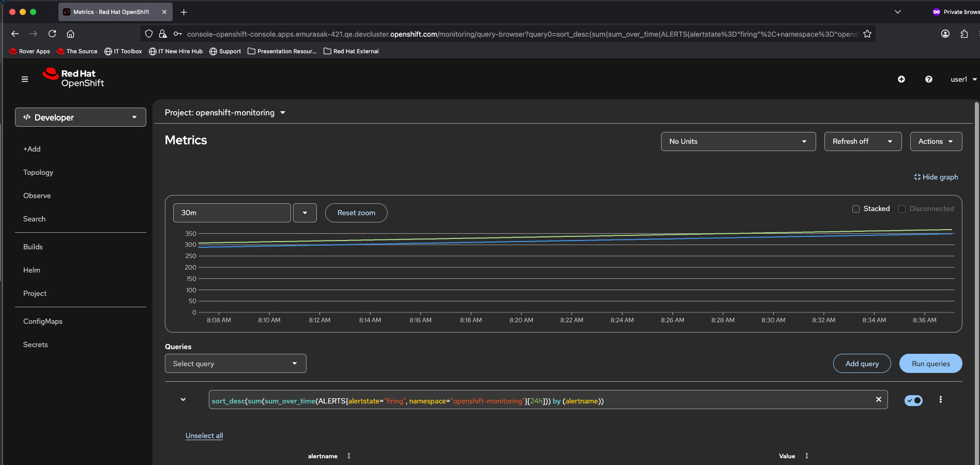Reload the page with browser refresh icon
This screenshot has width=980, height=465.
click(x=52, y=34)
